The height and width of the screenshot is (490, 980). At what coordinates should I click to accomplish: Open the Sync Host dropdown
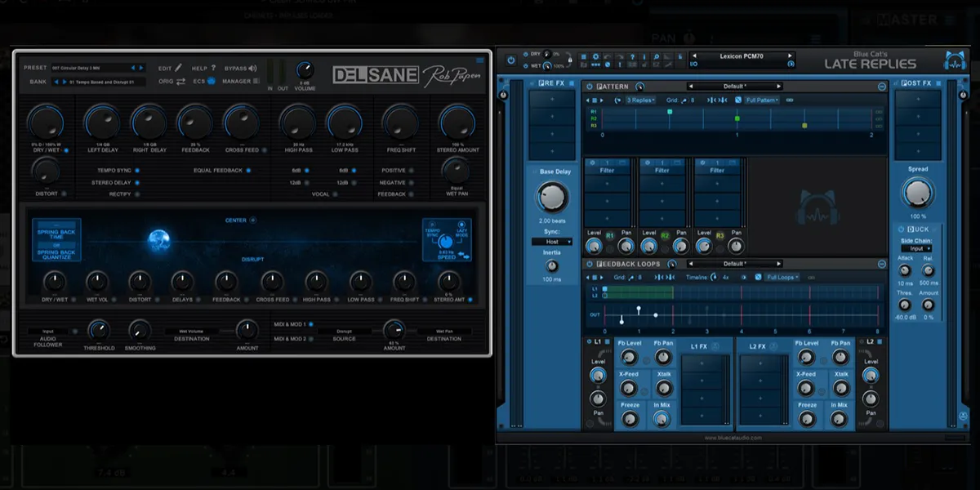tap(552, 242)
